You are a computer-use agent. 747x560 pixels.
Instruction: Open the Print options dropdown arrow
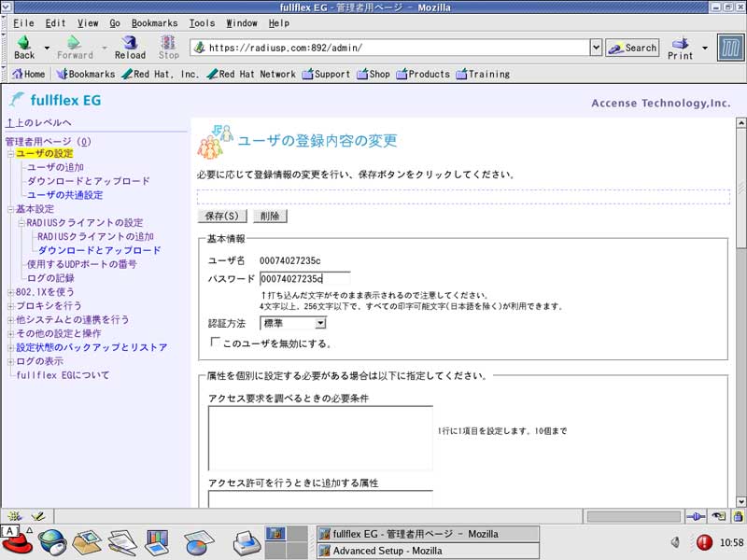(x=705, y=48)
